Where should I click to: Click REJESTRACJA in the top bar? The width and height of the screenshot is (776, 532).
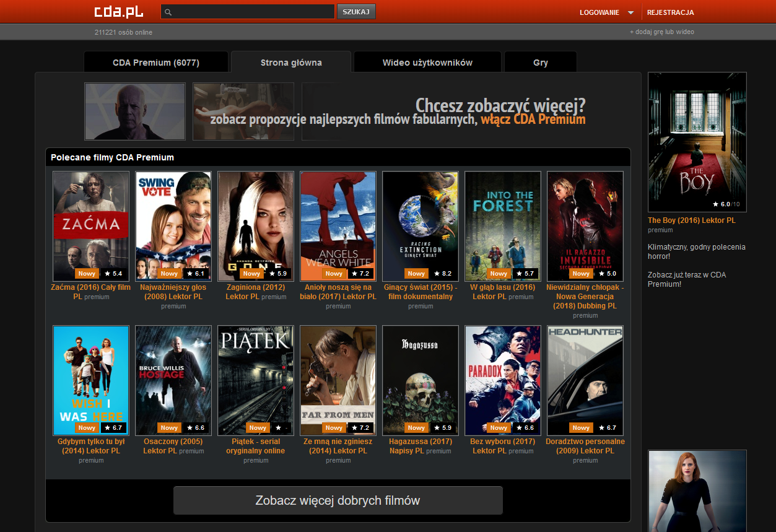coord(671,11)
